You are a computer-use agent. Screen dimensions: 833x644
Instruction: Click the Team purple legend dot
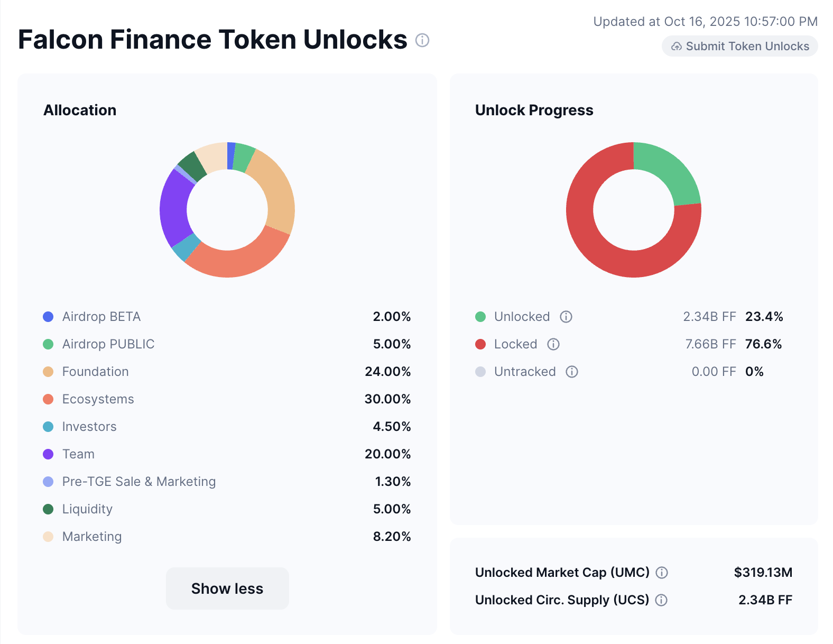tap(48, 454)
